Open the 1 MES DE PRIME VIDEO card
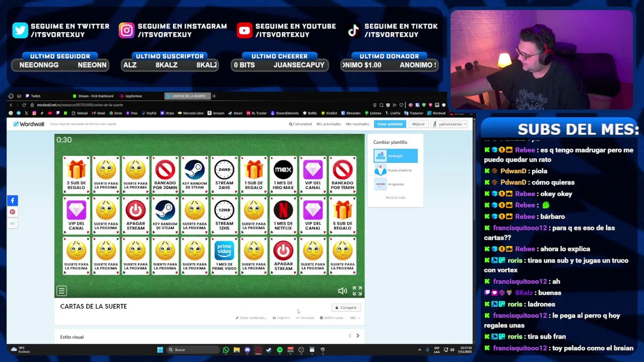This screenshot has width=644, height=362. click(x=224, y=255)
